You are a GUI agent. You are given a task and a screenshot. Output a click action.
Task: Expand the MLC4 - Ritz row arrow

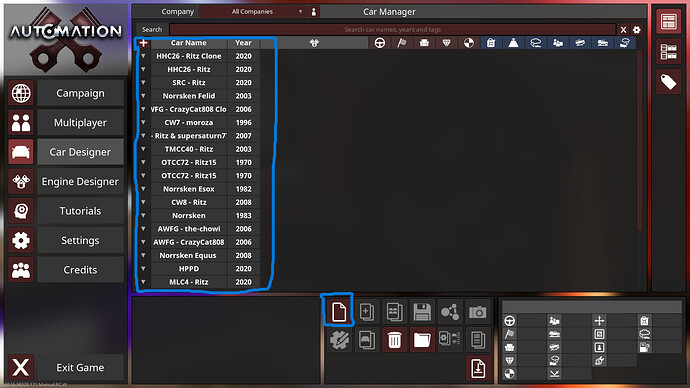(143, 282)
